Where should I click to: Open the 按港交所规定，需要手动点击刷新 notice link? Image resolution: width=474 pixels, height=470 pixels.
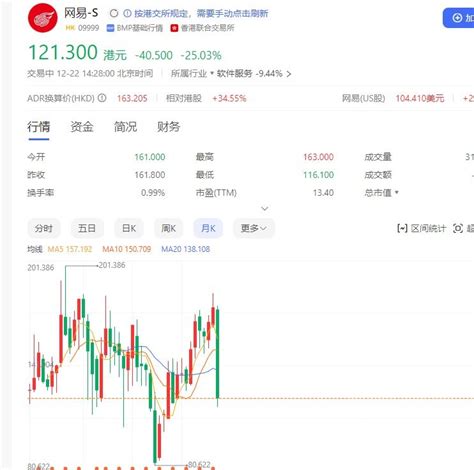point(201,13)
